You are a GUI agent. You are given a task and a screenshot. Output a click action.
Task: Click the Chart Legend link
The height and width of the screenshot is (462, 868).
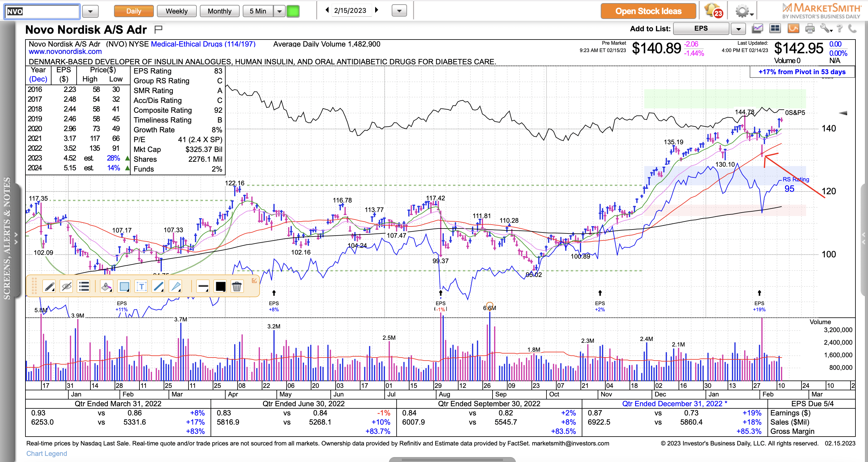pyautogui.click(x=47, y=453)
